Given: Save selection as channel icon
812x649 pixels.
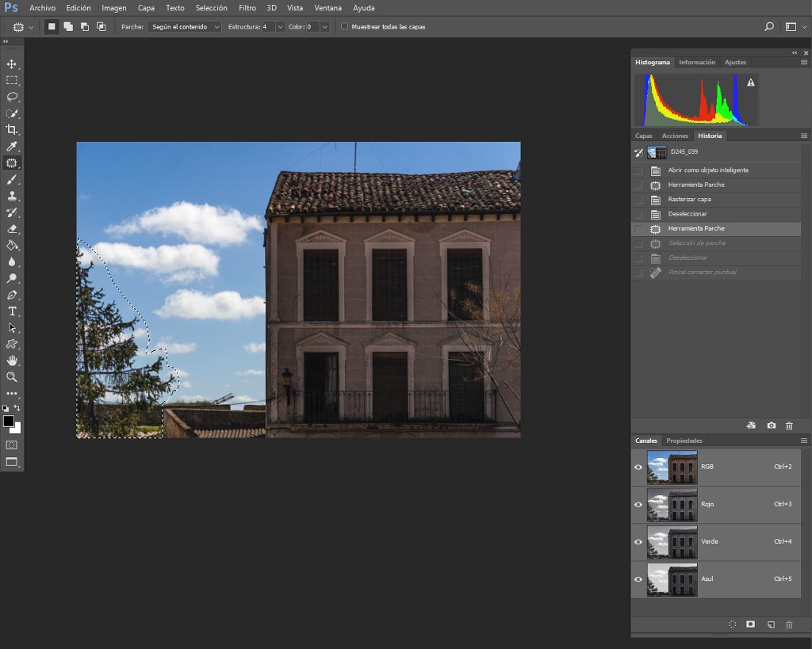Looking at the screenshot, I should tap(750, 624).
